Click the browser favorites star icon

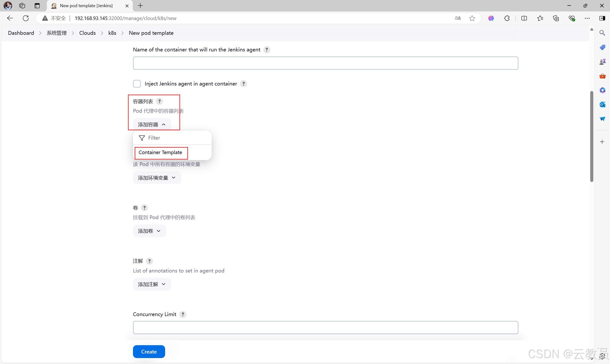472,18
